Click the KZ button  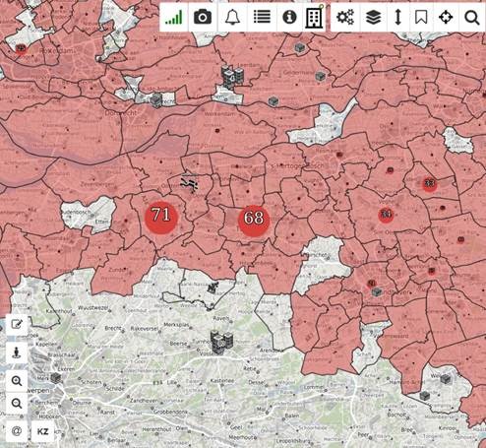(x=43, y=431)
